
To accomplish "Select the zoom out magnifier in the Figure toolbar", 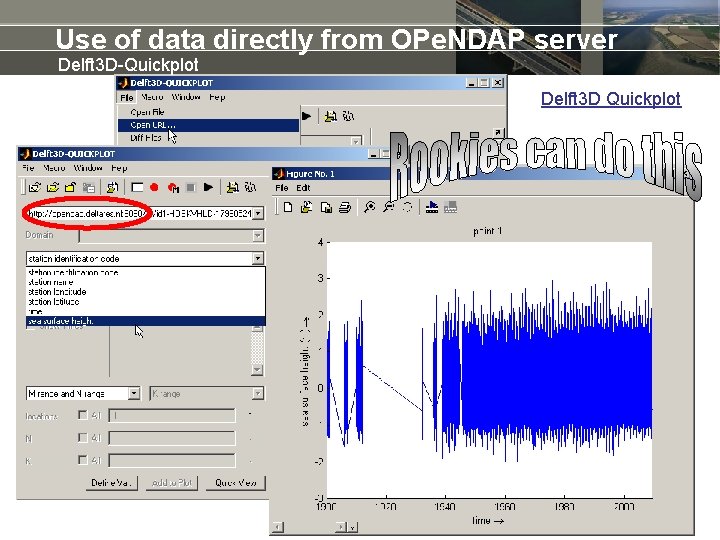I will click(388, 208).
